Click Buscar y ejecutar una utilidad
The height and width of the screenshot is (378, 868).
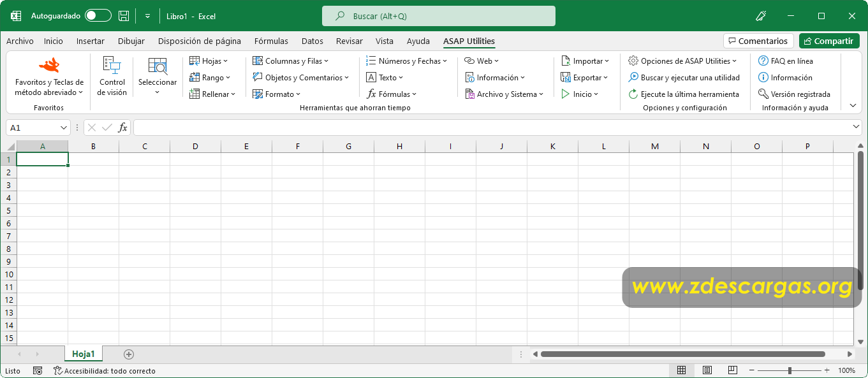(x=684, y=78)
